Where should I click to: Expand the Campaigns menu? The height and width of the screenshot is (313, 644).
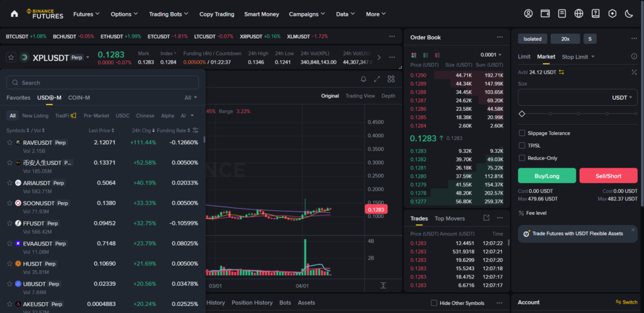pos(307,14)
